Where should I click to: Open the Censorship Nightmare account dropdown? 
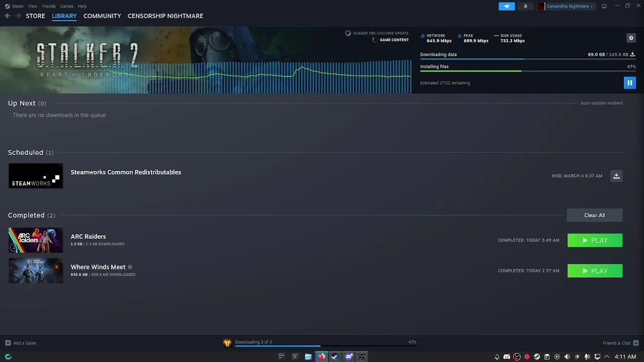(570, 6)
